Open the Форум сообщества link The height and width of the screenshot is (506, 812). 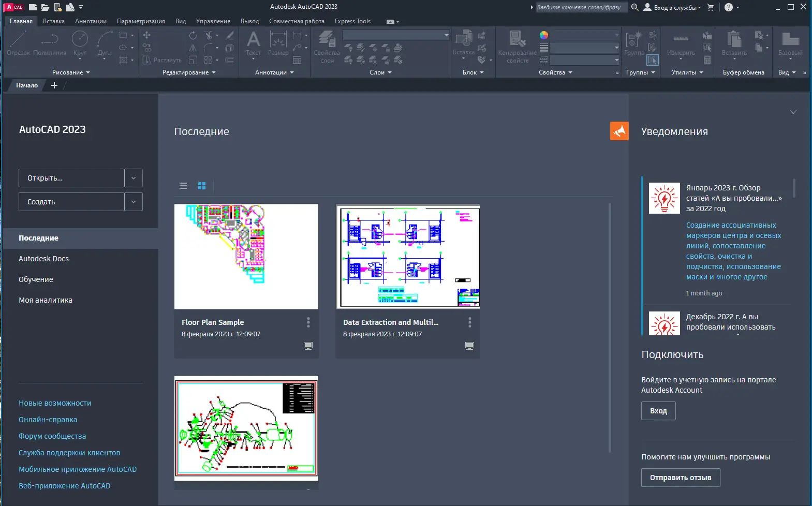click(x=52, y=436)
